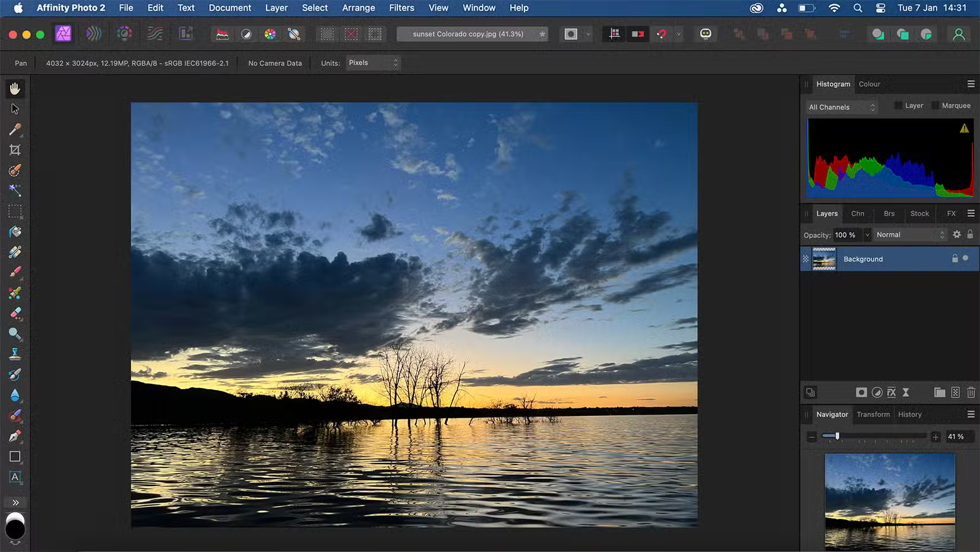Add a new pixel layer

pyautogui.click(x=956, y=392)
